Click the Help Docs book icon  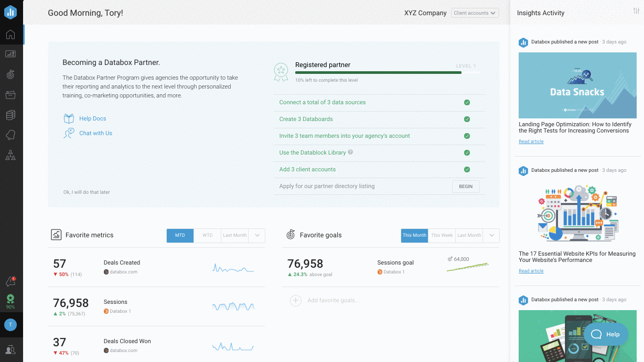coord(69,118)
